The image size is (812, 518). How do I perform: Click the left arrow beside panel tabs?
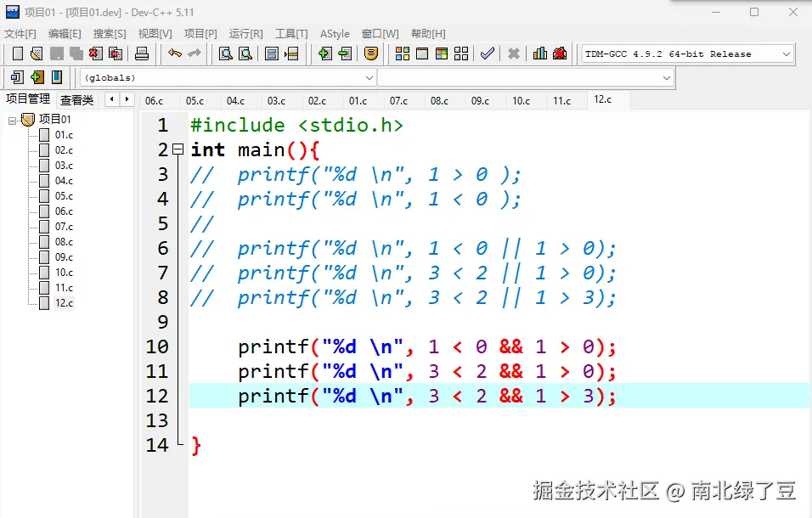click(112, 99)
